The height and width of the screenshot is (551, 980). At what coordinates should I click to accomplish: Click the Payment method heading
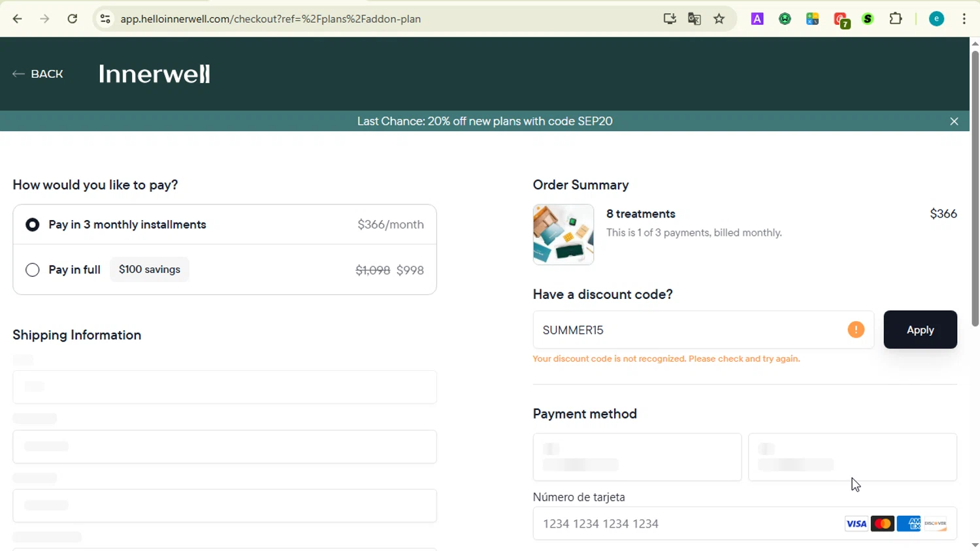coord(585,414)
